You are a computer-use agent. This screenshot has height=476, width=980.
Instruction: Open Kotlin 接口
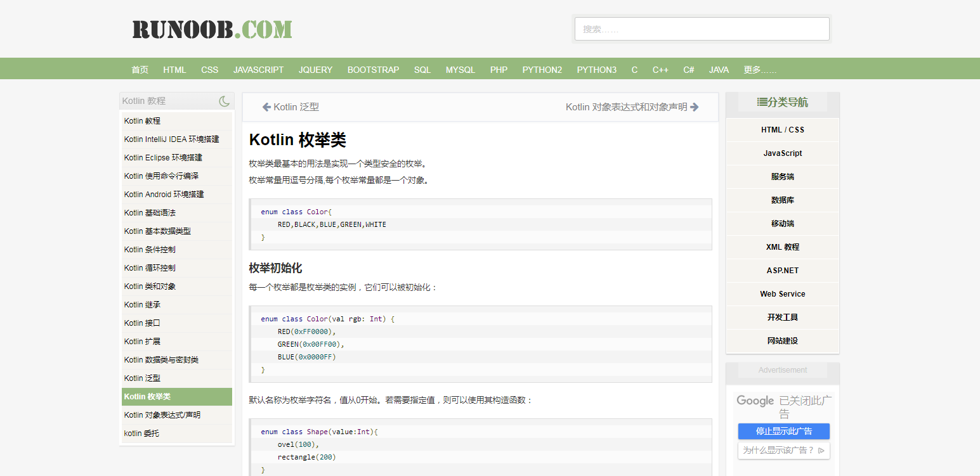(177, 323)
